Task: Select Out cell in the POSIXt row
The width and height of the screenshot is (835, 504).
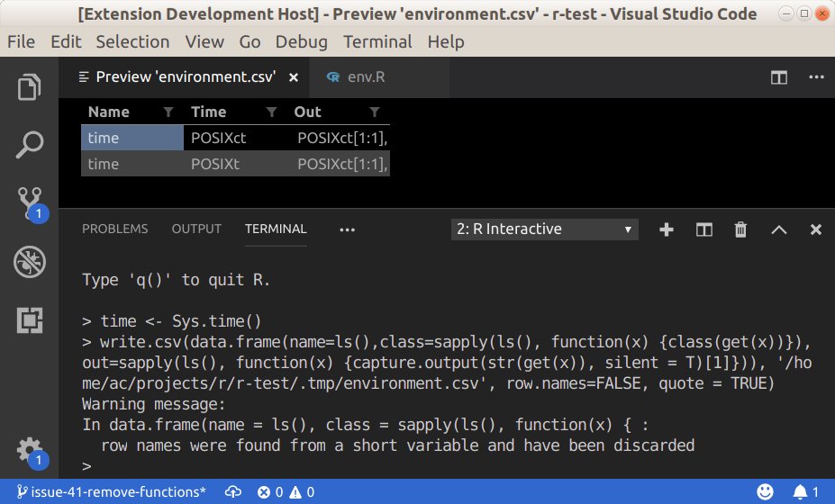Action: (x=339, y=164)
